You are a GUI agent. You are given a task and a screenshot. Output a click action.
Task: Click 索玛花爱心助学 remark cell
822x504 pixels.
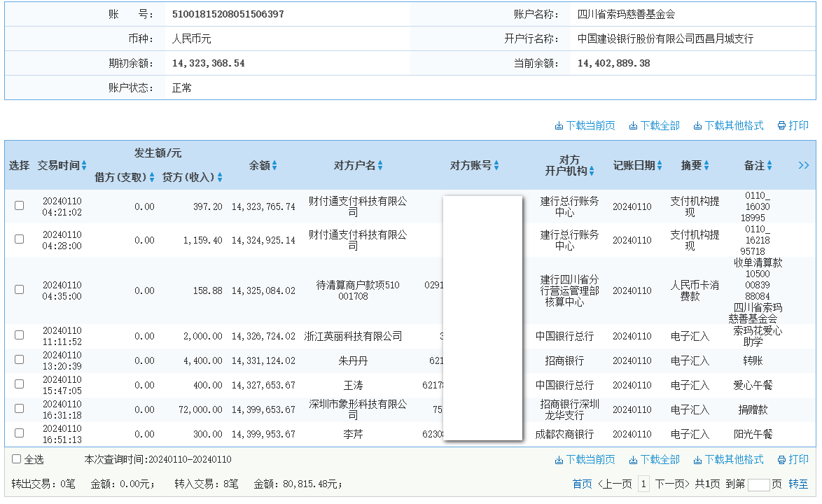click(758, 336)
